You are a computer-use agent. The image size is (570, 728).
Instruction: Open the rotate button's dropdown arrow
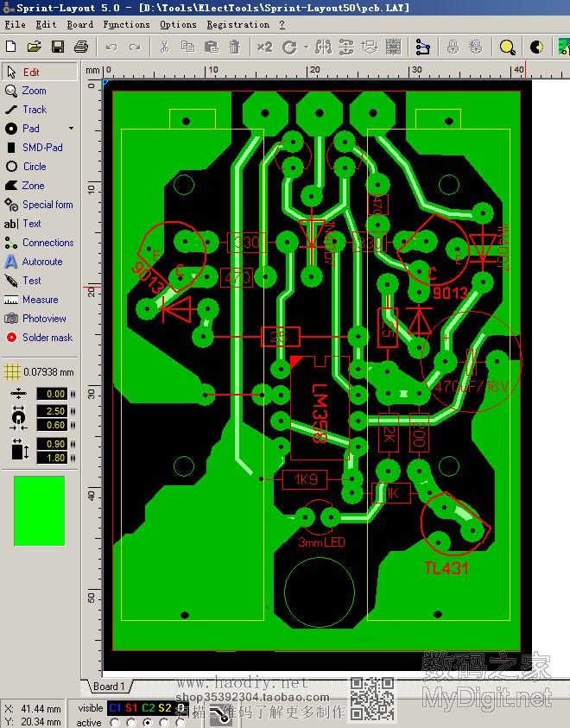305,47
